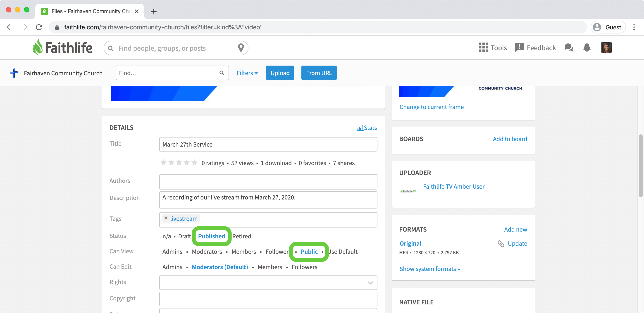Open the Guest profile button
Viewport: 644px width, 313px height.
point(608,27)
